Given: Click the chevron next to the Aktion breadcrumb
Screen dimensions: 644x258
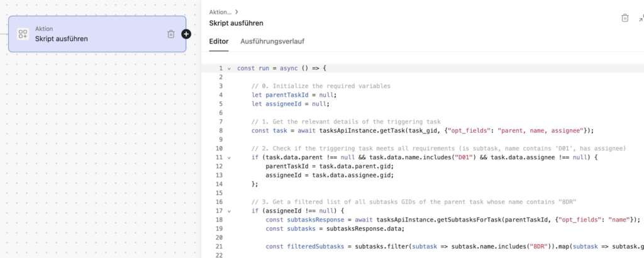Looking at the screenshot, I should 236,11.
